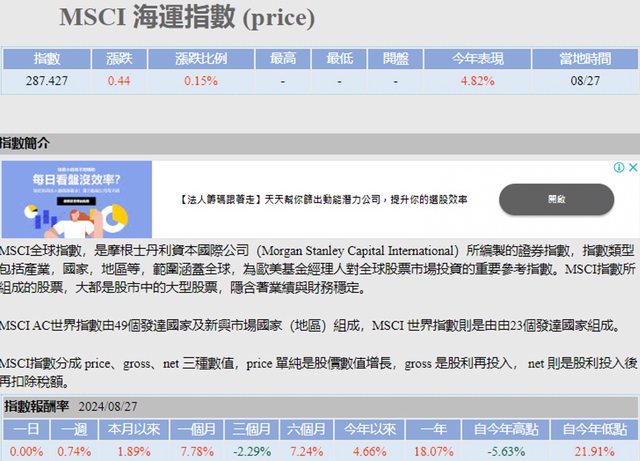The height and width of the screenshot is (461, 640).
Task: Click the ad info icon
Action: 619,167
